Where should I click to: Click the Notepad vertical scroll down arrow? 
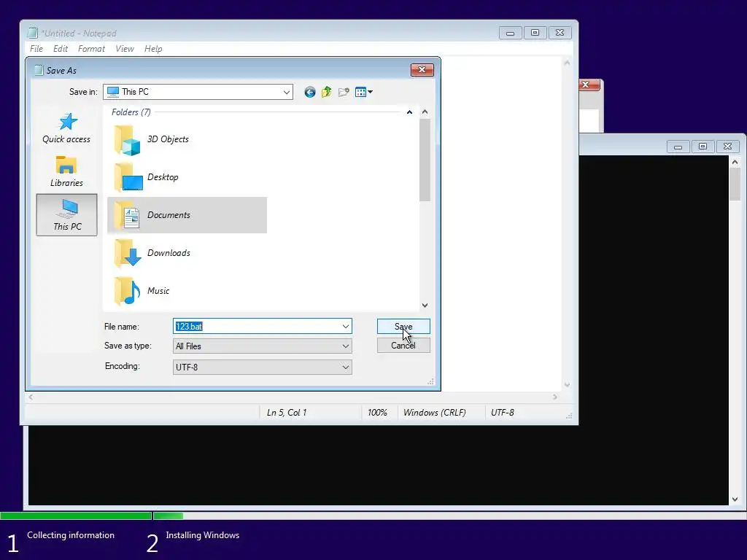567,385
